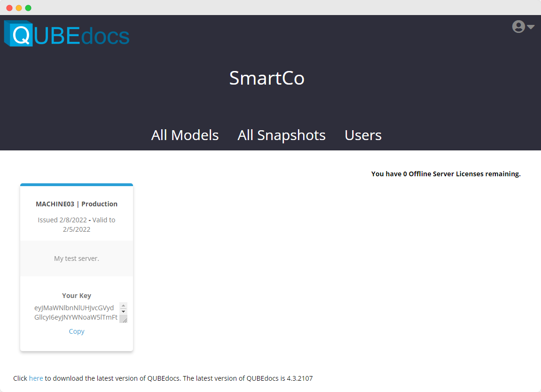Click the 'Your Key' label

tap(77, 296)
